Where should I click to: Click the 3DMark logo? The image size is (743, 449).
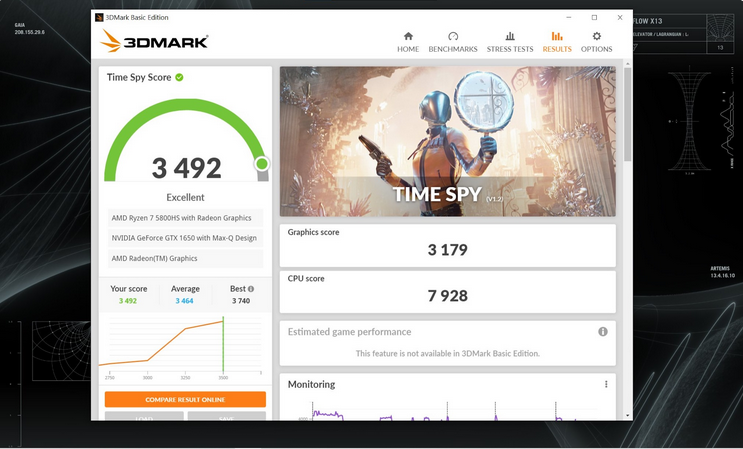[x=154, y=41]
